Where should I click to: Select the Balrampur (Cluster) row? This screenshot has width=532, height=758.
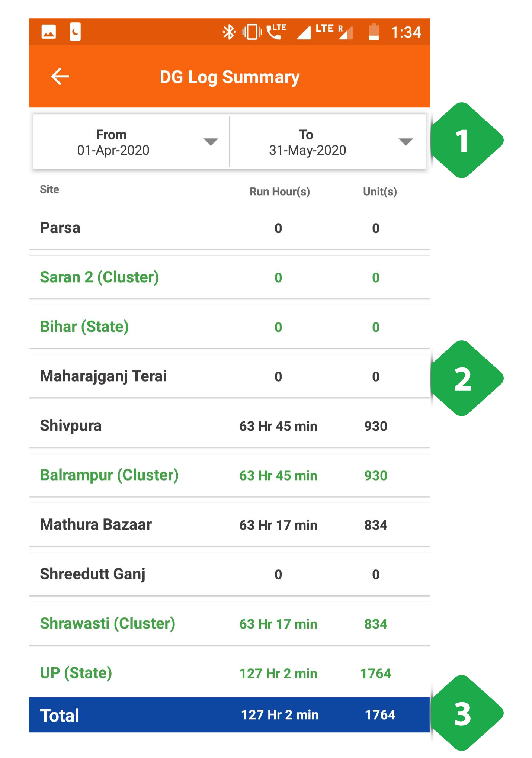[x=230, y=475]
